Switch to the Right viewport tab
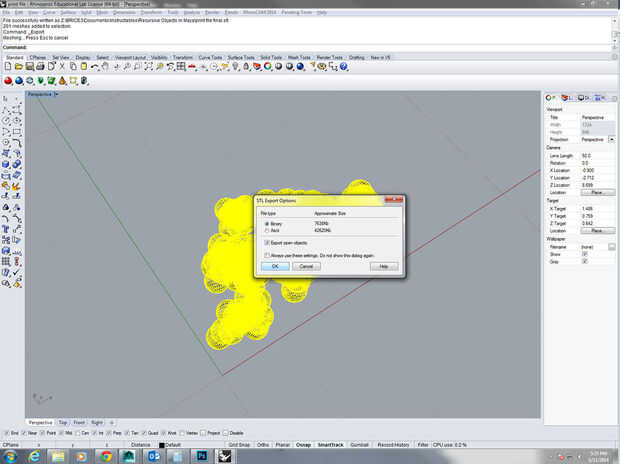The width and height of the screenshot is (620, 464). tap(97, 422)
